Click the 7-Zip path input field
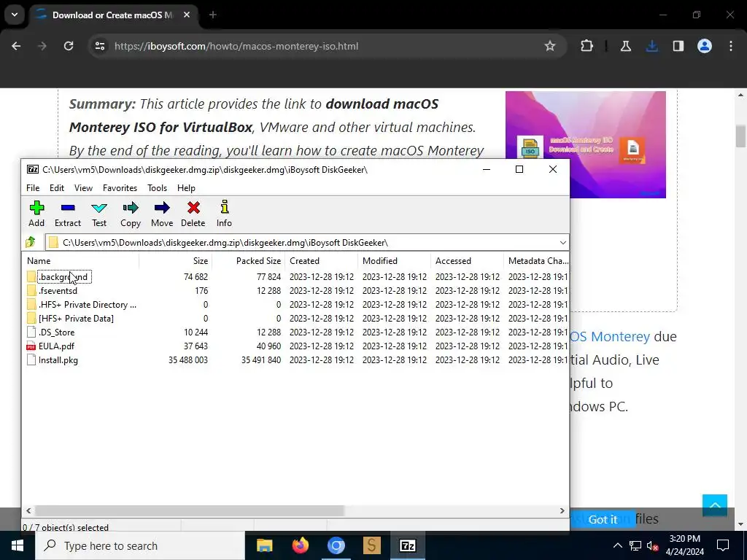747x560 pixels. (x=307, y=242)
